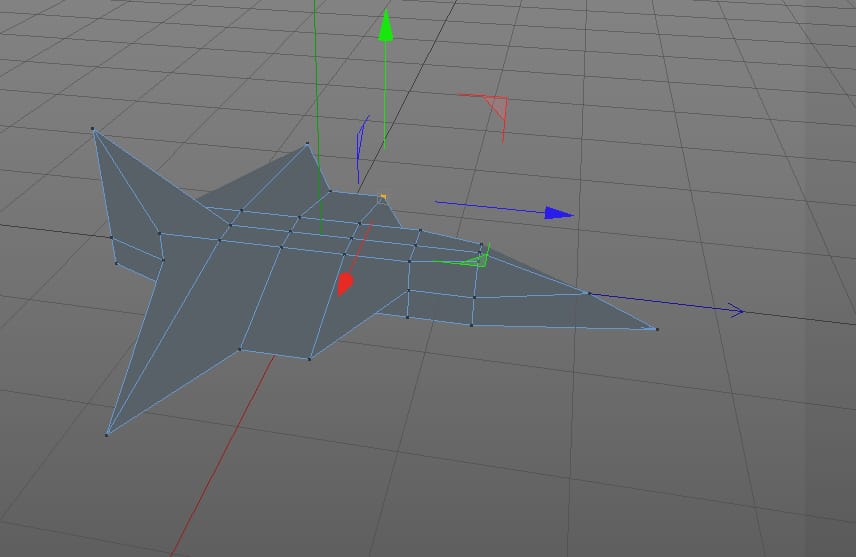Select the green plane-constraint corner handle

pyautogui.click(x=479, y=260)
